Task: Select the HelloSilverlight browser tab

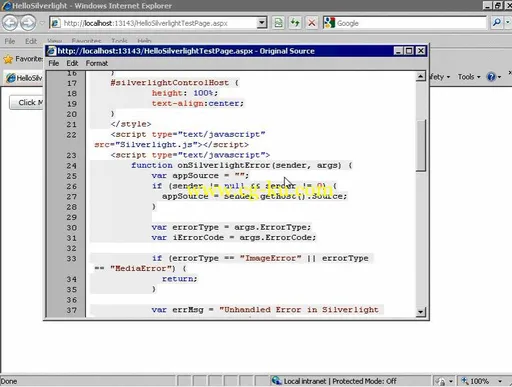Action: [x=24, y=78]
